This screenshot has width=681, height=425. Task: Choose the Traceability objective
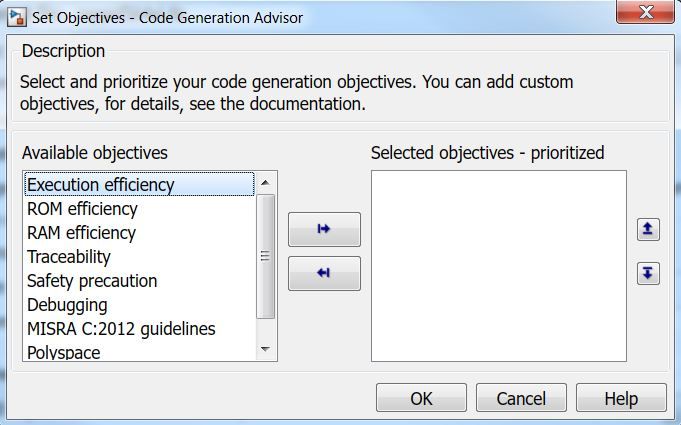tap(68, 257)
